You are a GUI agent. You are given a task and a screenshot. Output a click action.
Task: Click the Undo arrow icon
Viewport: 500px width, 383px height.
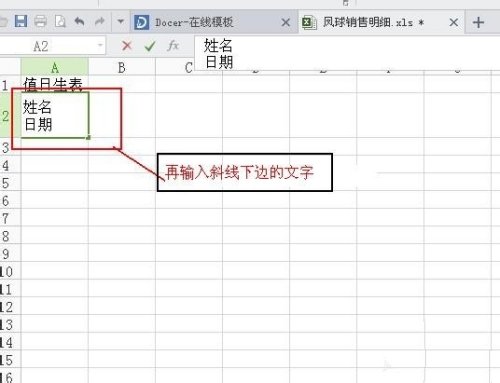coord(79,22)
